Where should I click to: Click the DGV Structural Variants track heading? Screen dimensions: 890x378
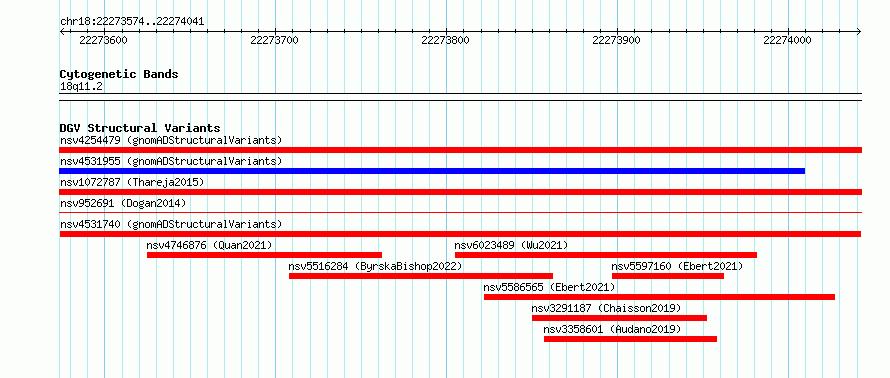[x=140, y=128]
